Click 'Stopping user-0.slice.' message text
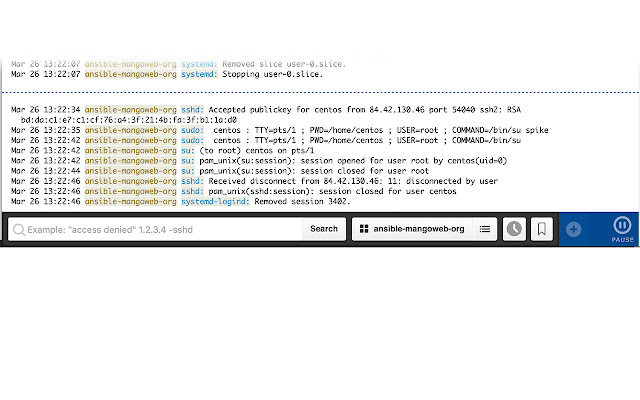640x400 pixels. coord(273,74)
